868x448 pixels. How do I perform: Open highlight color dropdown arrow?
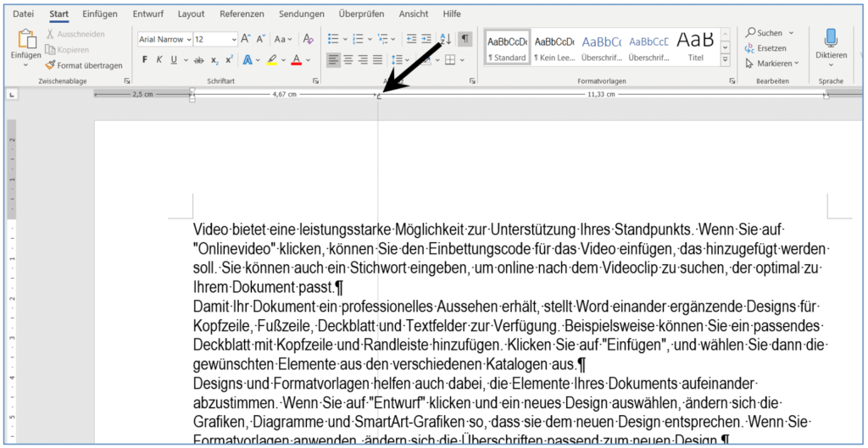point(283,60)
